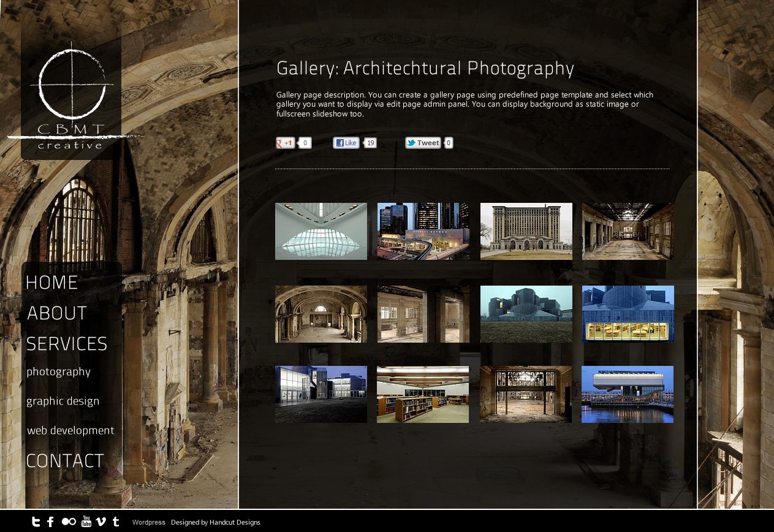
Task: Open the Twitter icon in the footer
Action: (36, 522)
